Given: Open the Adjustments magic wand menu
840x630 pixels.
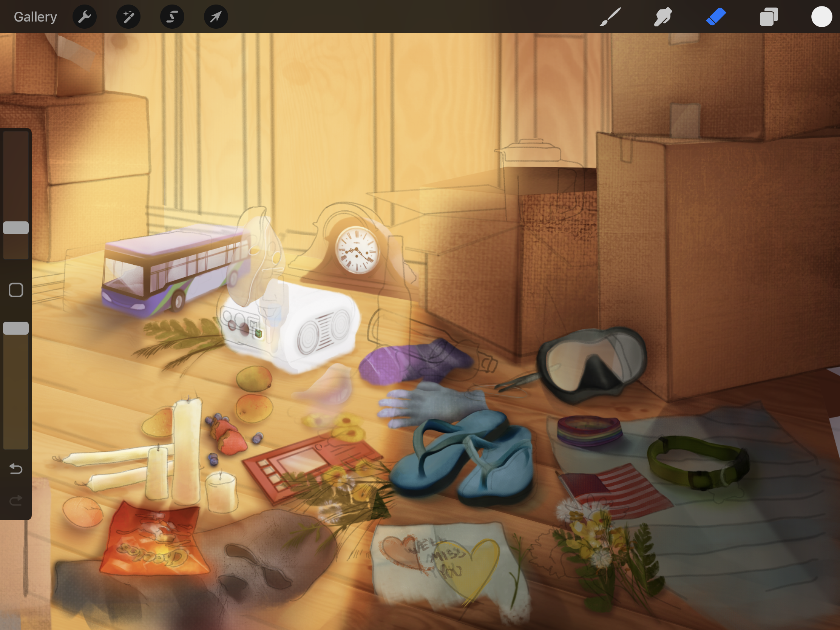Looking at the screenshot, I should click(x=128, y=17).
